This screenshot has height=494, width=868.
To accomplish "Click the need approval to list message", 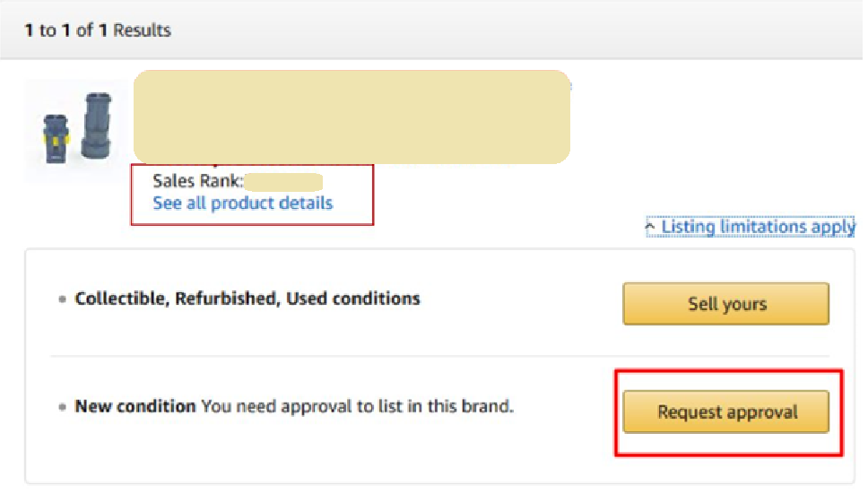I will coord(357,406).
